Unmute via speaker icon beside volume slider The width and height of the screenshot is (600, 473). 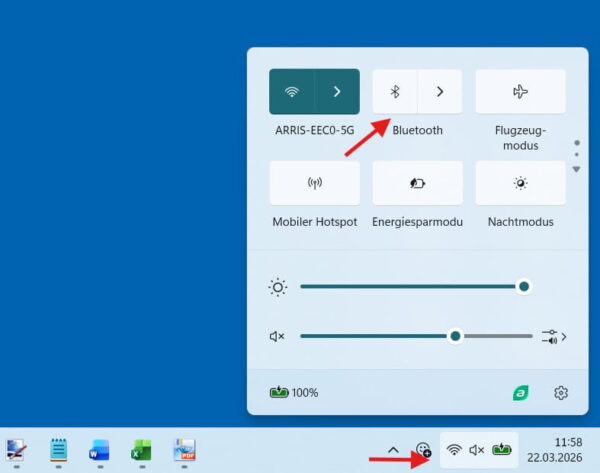point(277,336)
